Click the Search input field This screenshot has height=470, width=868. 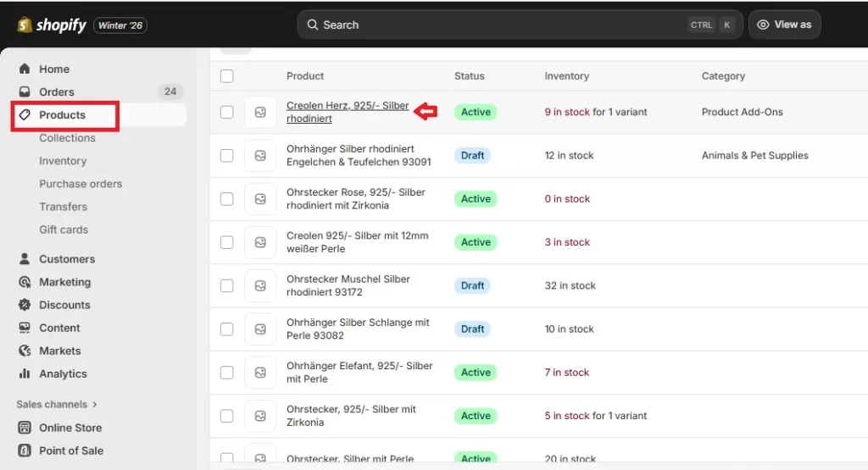click(x=520, y=25)
